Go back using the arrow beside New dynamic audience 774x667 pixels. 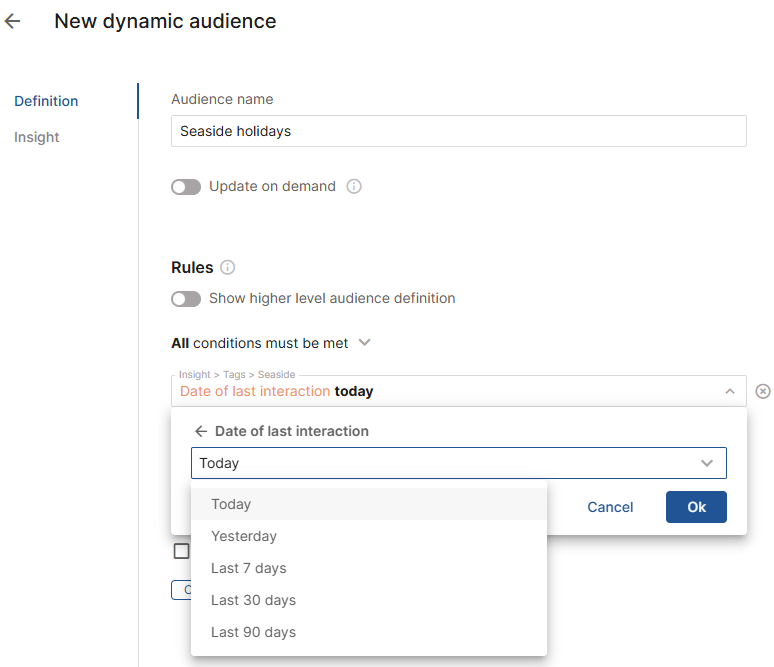[x=12, y=21]
